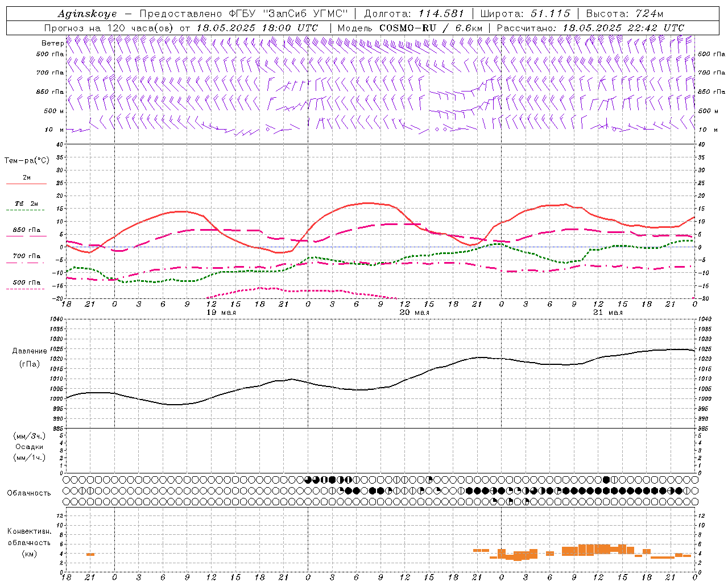Click the "Тем-ра(°C)" temperature panel label
The height and width of the screenshot is (582, 728).
[27, 161]
